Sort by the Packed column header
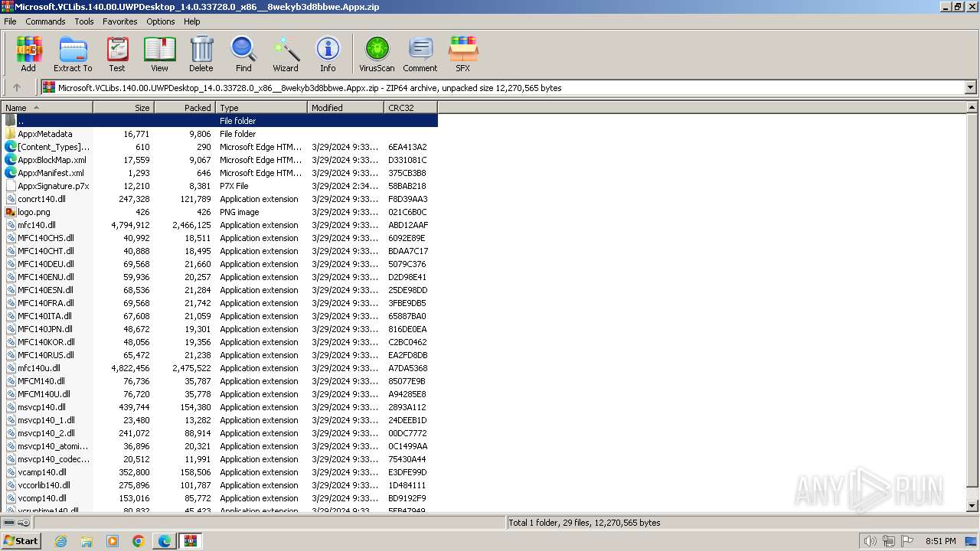 (185, 108)
